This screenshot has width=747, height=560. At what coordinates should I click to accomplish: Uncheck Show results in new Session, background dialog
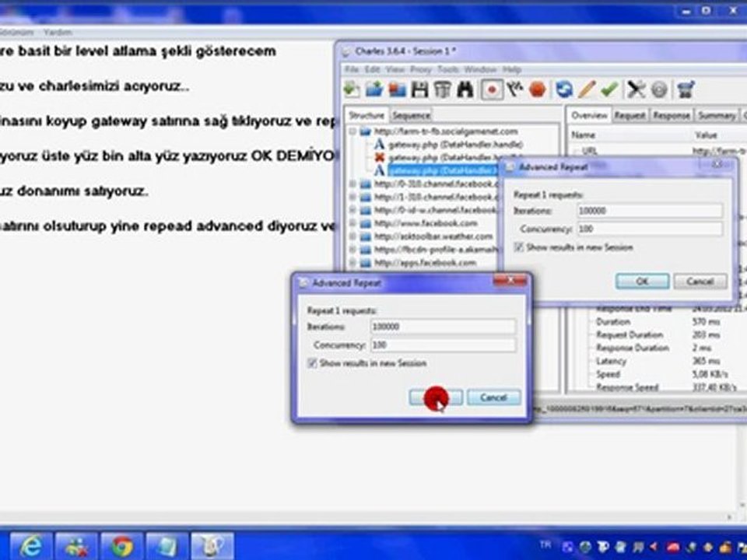tap(519, 247)
